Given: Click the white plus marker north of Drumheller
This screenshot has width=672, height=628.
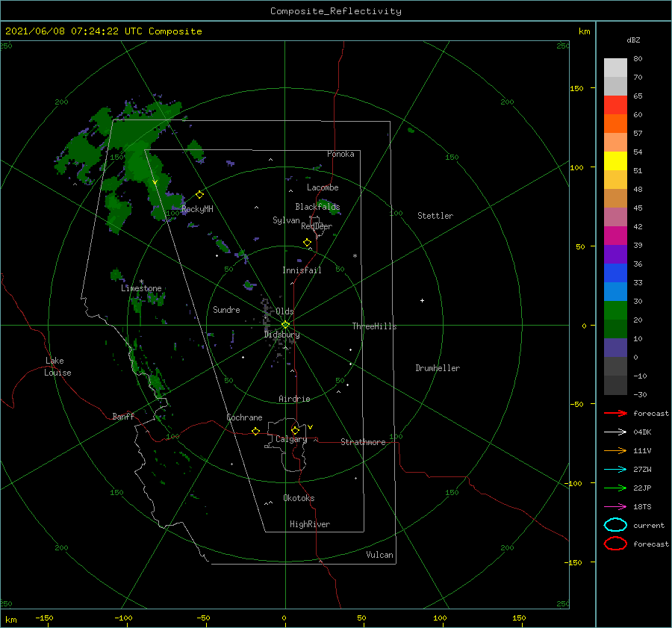Looking at the screenshot, I should coord(422,300).
